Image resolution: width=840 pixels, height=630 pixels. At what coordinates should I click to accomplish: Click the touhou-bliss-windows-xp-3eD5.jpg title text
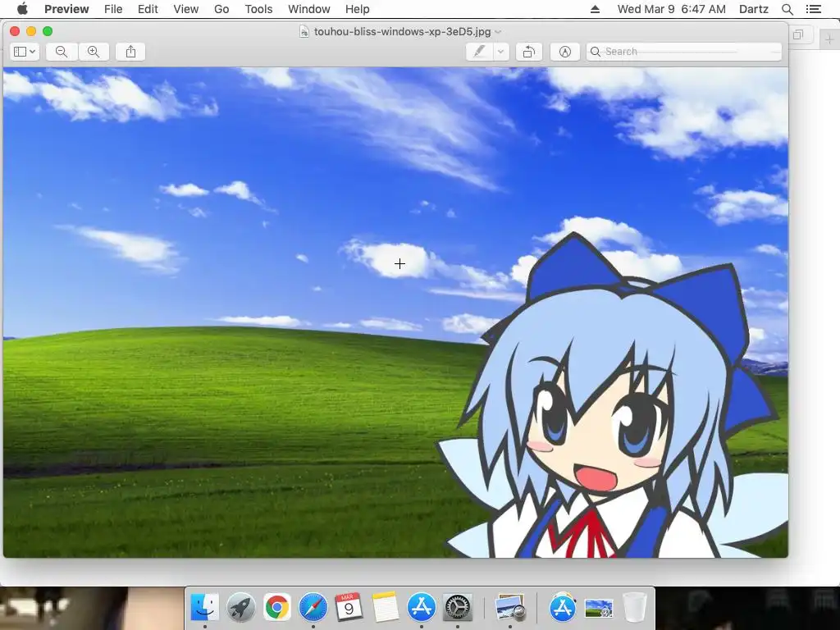click(402, 32)
